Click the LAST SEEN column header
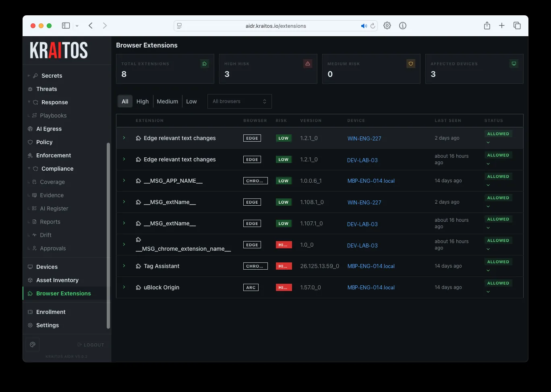 pos(448,120)
